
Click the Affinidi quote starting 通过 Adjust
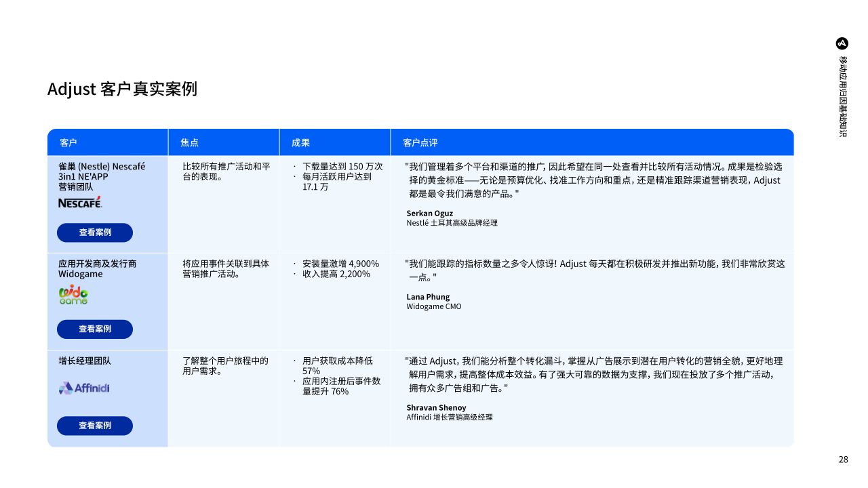click(593, 374)
